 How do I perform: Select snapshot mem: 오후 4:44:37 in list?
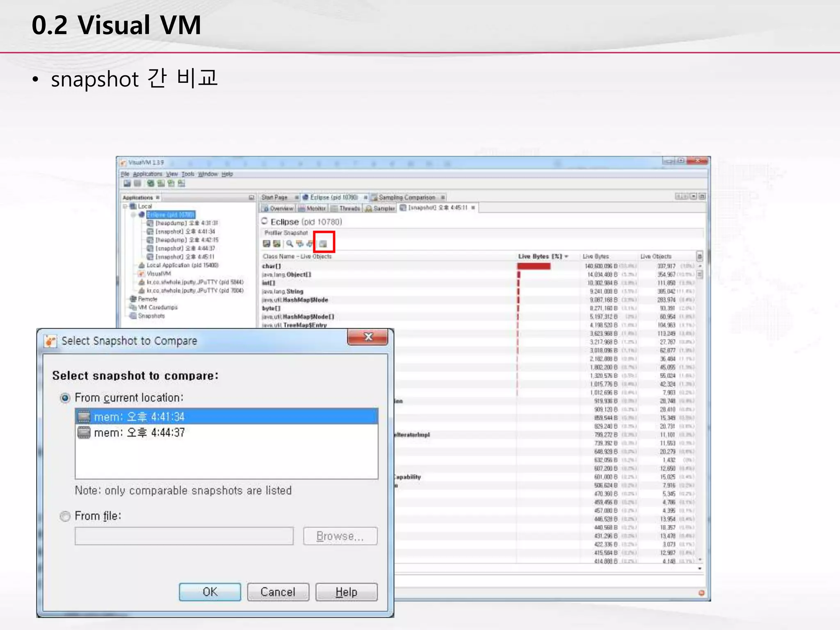tap(226, 432)
